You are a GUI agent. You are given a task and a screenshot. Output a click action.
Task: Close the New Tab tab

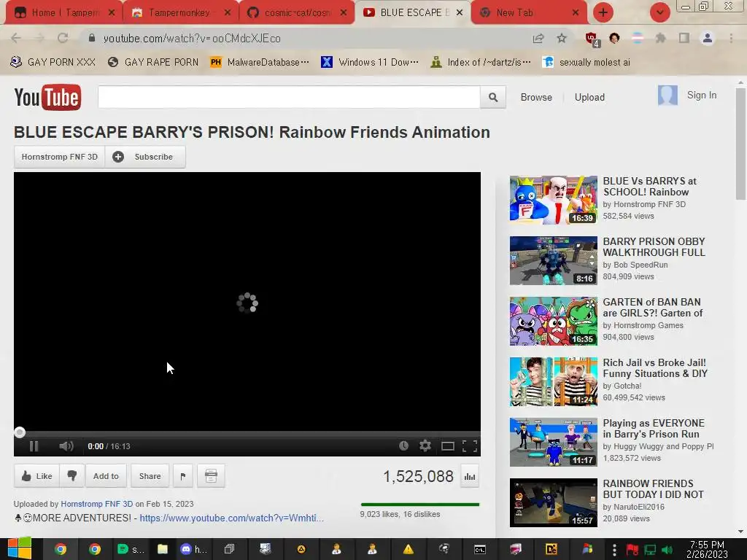coord(576,13)
